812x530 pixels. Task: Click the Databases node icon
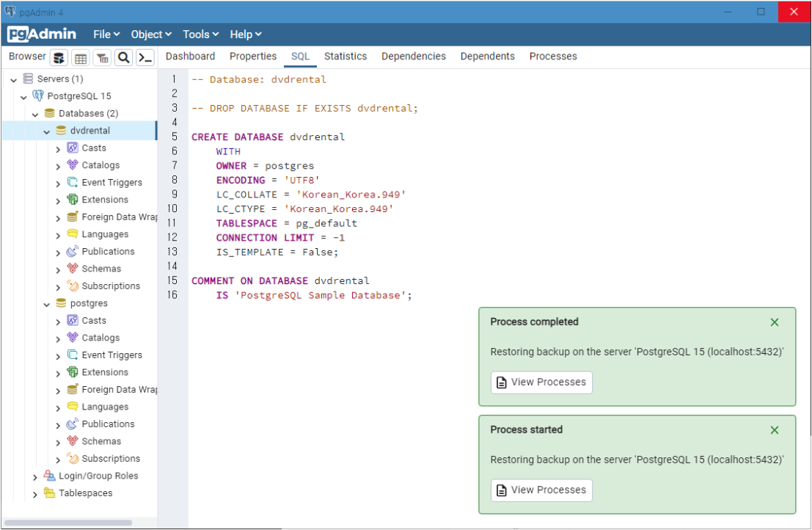click(50, 113)
